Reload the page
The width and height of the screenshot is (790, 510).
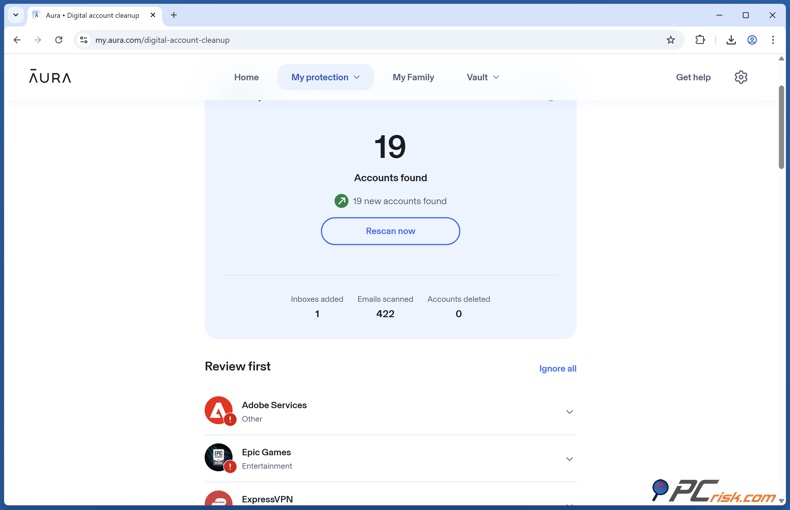(59, 40)
